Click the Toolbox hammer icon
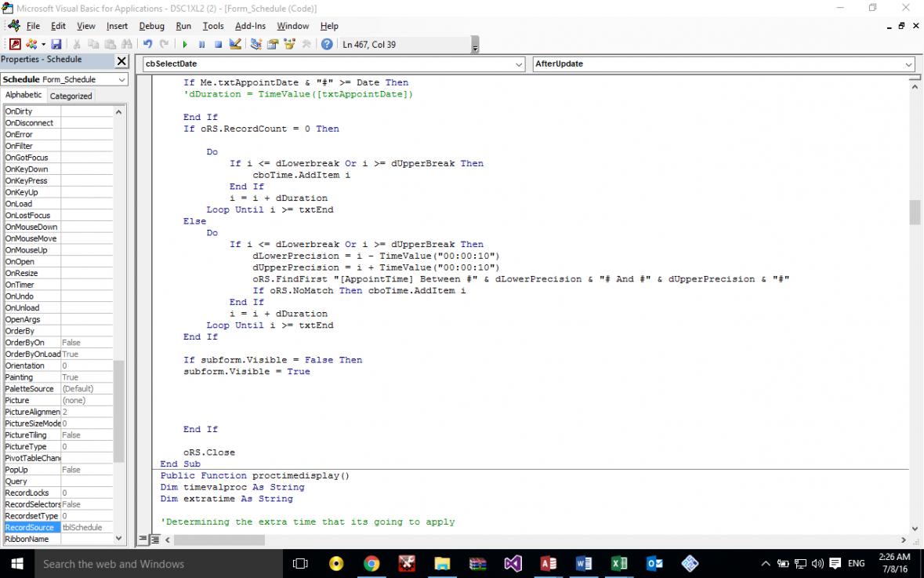This screenshot has width=924, height=578. (306, 44)
